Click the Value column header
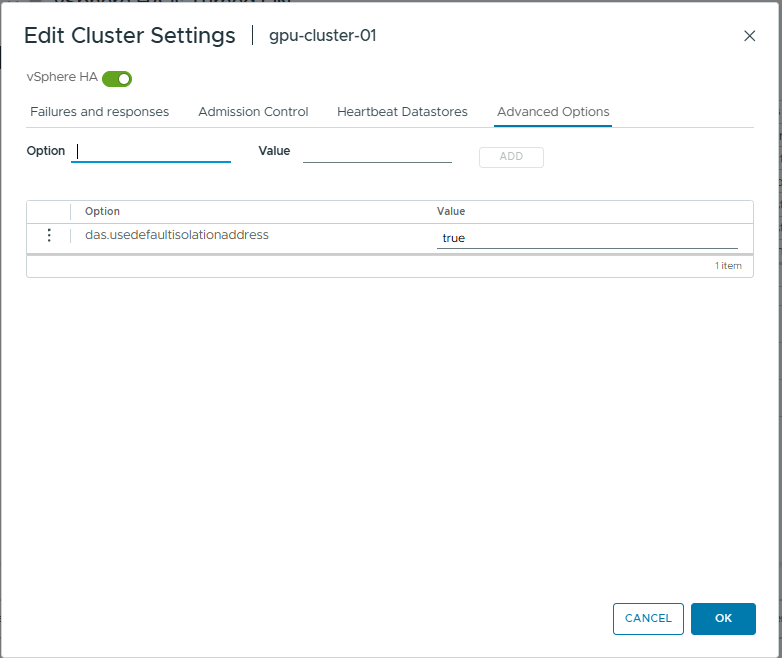The width and height of the screenshot is (782, 658). pyautogui.click(x=451, y=211)
